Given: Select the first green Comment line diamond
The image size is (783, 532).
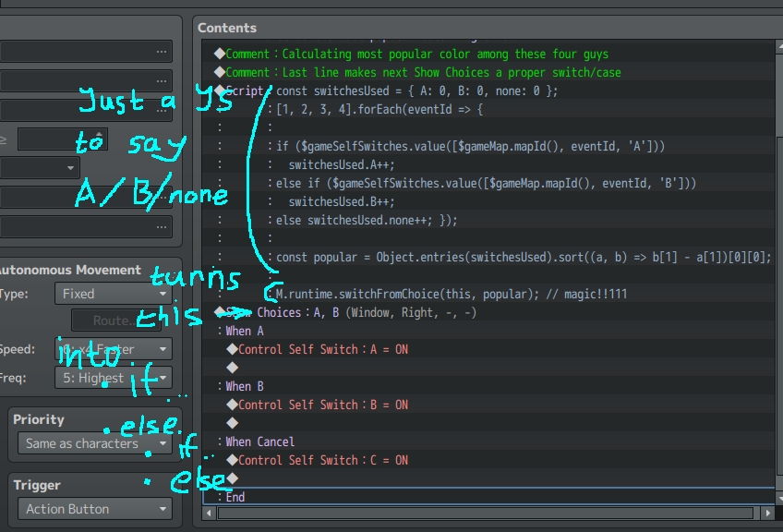Looking at the screenshot, I should [x=219, y=54].
